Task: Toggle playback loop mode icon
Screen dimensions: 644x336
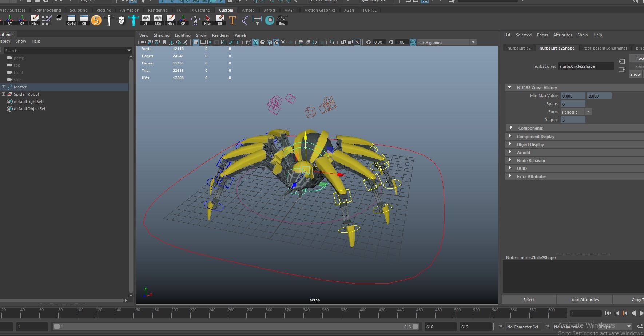Action: (640, 327)
